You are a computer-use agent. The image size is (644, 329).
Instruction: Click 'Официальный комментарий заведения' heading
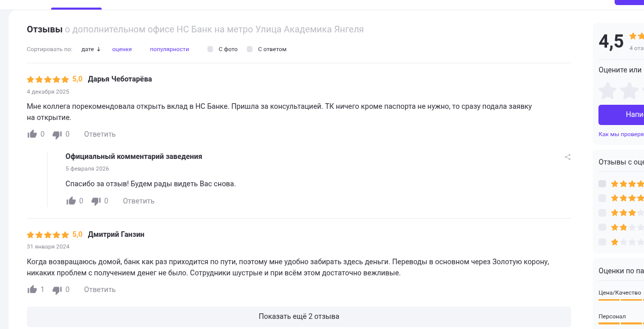pos(134,156)
